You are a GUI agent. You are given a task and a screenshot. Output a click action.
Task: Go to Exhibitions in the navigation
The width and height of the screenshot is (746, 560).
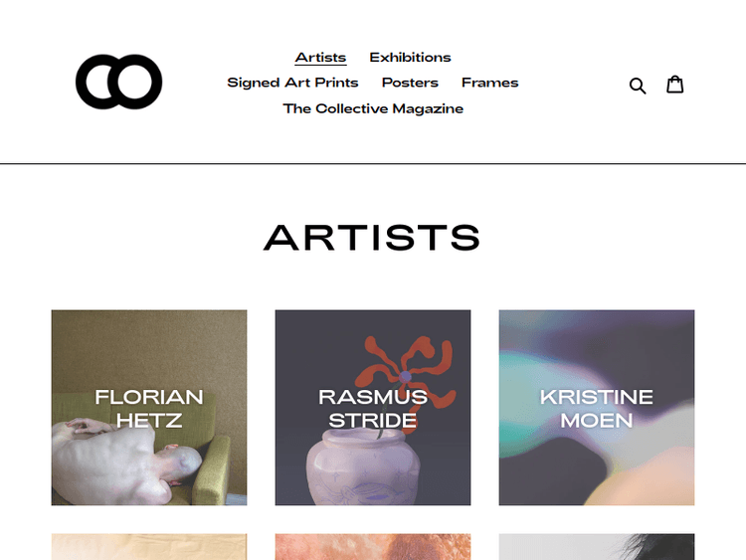click(410, 58)
